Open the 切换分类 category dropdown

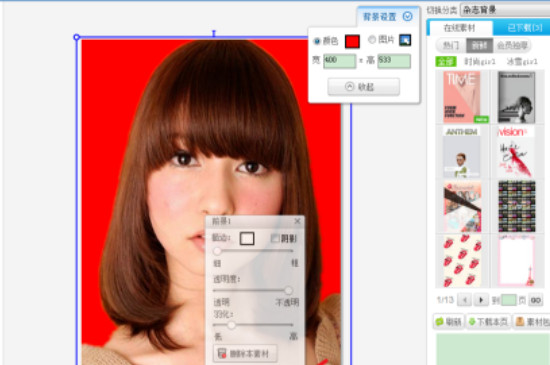point(505,10)
